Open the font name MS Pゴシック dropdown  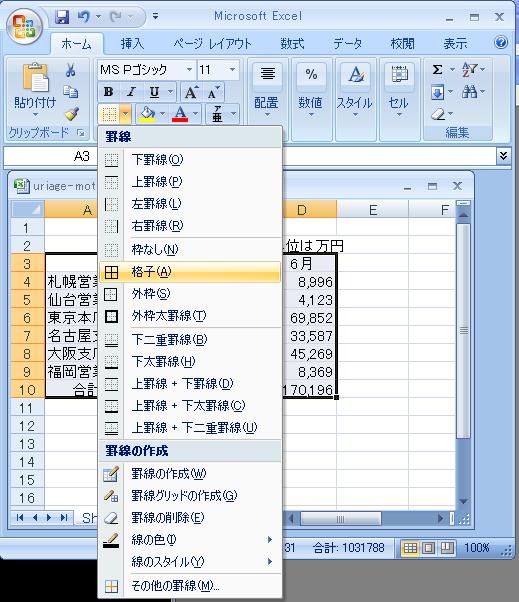(x=189, y=69)
